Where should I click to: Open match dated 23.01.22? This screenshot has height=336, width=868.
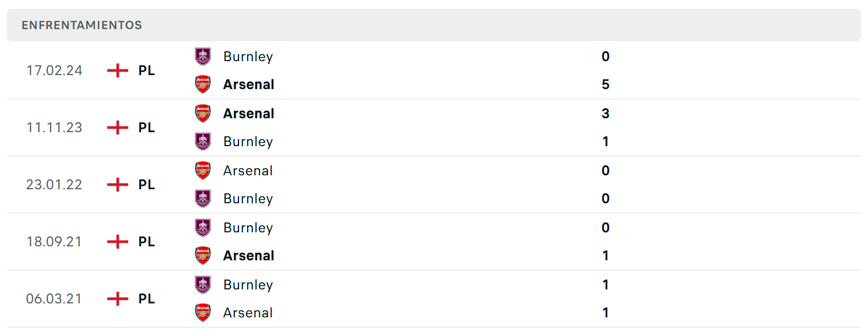click(434, 185)
